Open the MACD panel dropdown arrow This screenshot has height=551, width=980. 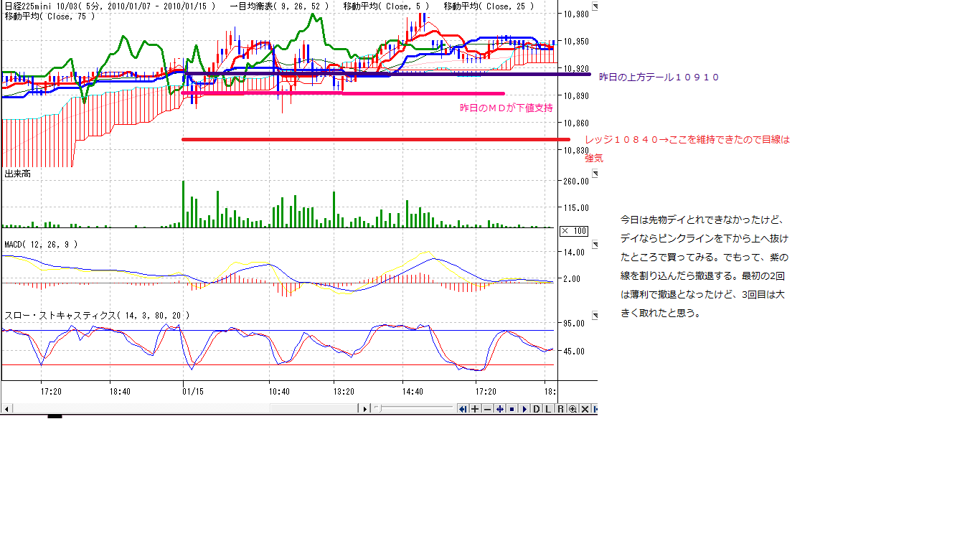[x=594, y=245]
